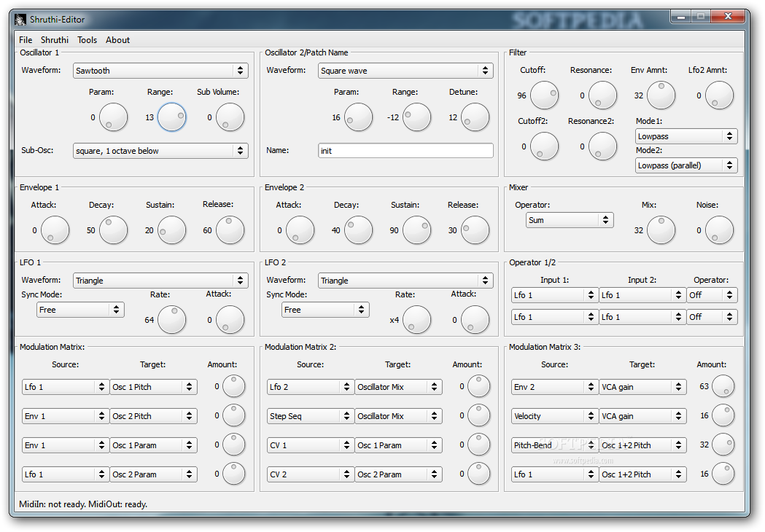Image resolution: width=765 pixels, height=532 pixels.
Task: Click the Oscillator 2 Detune knob
Action: [475, 117]
